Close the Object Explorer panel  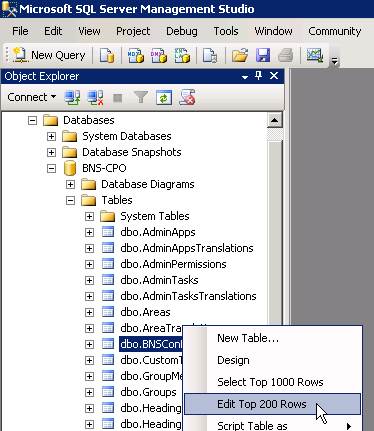[274, 76]
